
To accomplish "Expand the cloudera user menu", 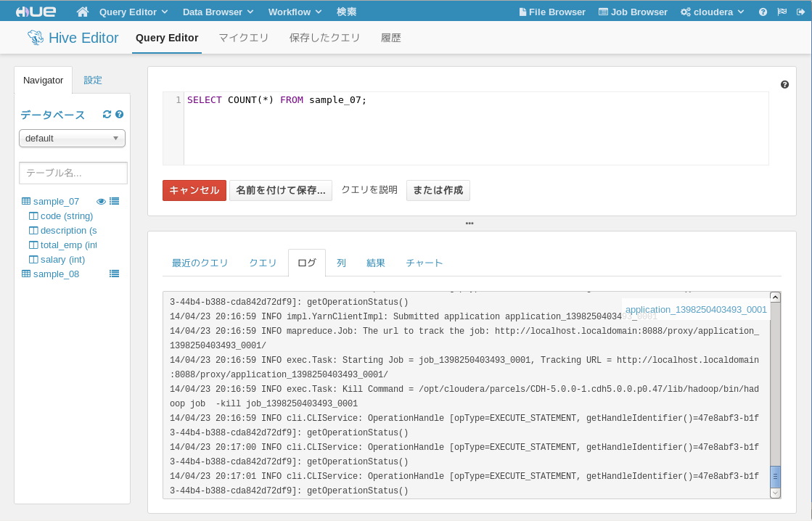I will pyautogui.click(x=712, y=12).
